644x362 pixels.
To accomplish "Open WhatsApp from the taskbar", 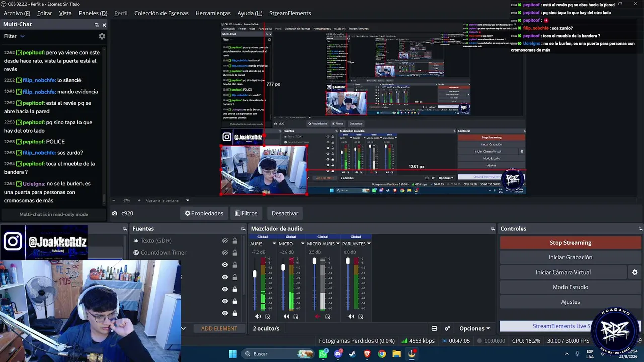I will (324, 354).
